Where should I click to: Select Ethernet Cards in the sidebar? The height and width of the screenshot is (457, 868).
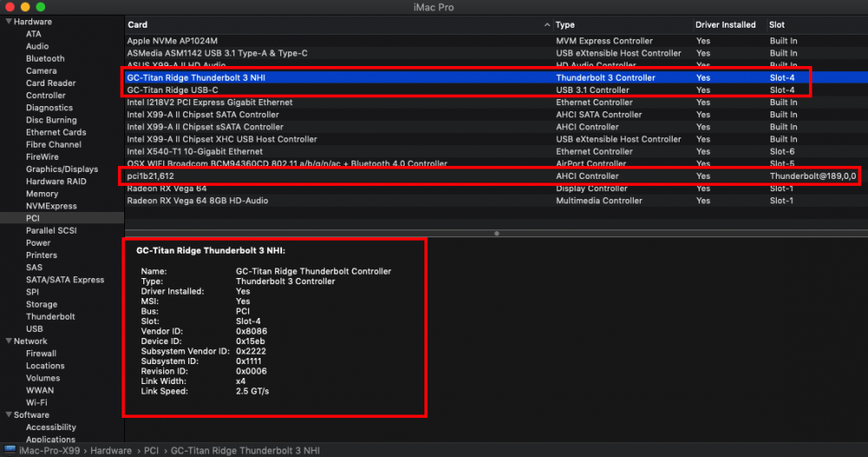click(x=56, y=132)
